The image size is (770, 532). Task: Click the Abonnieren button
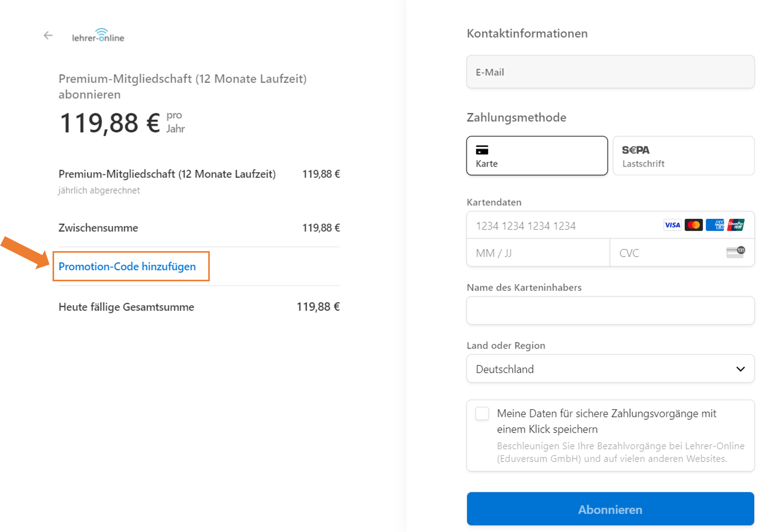click(x=610, y=509)
